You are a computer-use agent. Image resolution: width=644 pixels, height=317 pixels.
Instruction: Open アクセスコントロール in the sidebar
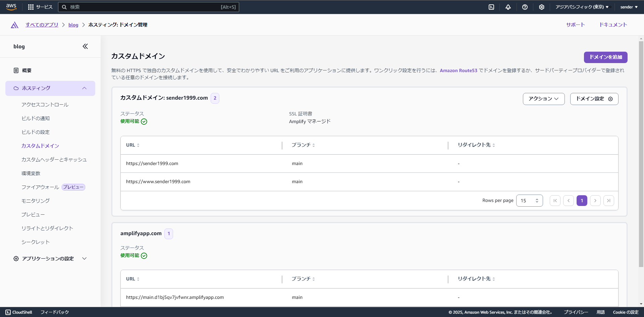(45, 105)
